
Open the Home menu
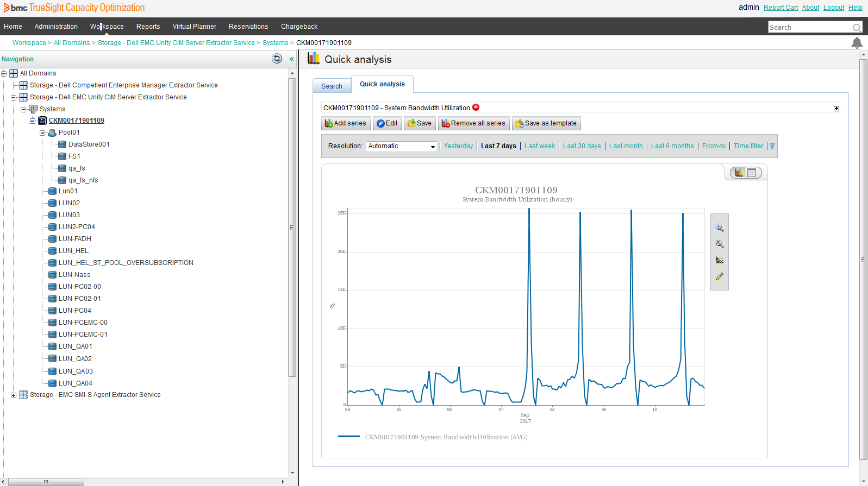13,27
